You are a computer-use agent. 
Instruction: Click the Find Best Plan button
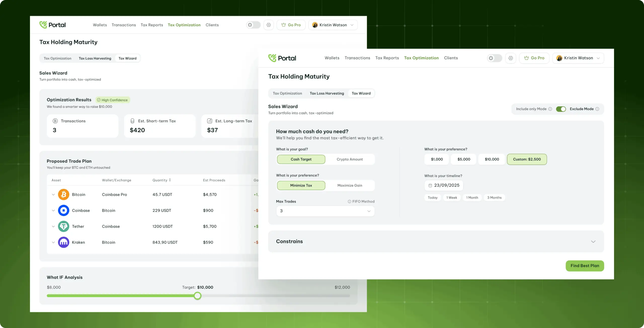point(585,266)
